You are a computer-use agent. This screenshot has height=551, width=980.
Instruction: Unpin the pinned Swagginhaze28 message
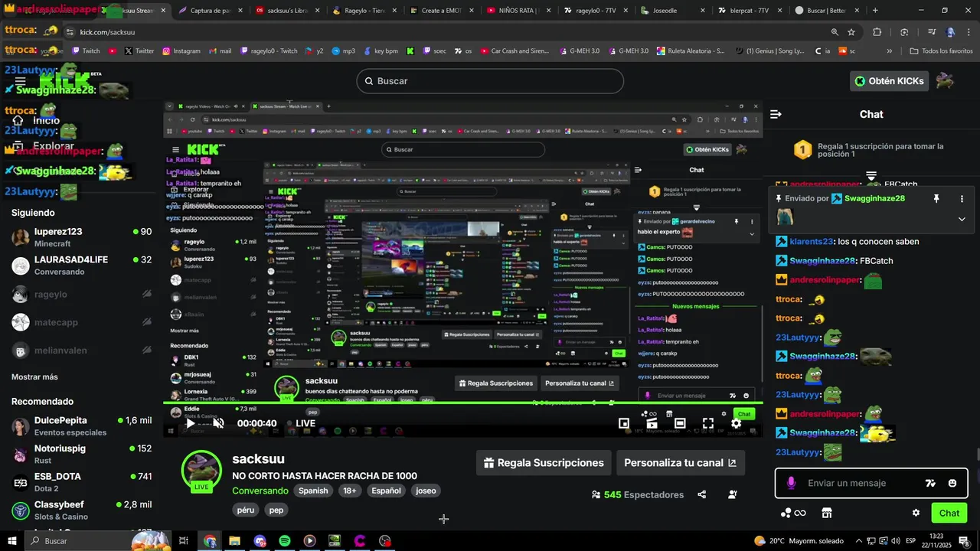coord(936,198)
